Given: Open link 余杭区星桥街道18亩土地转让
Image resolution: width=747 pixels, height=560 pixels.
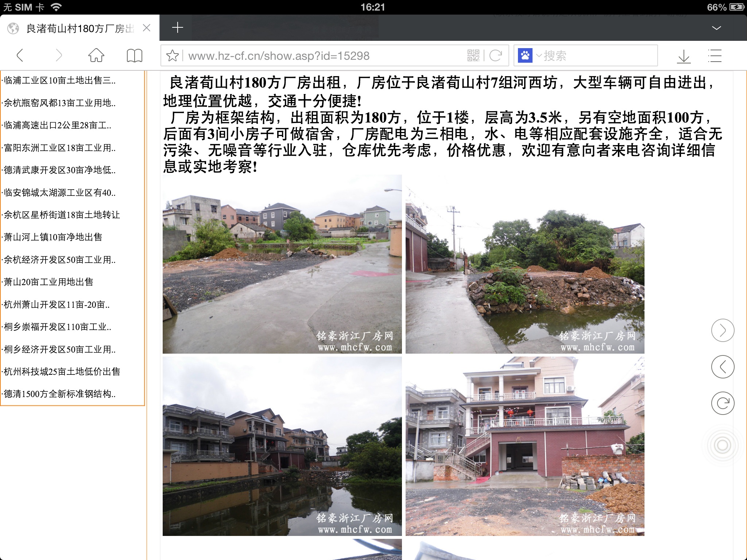Looking at the screenshot, I should point(61,215).
